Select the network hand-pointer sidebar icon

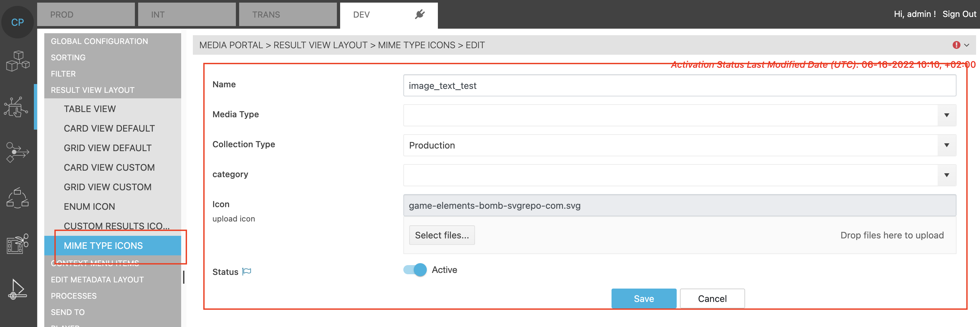tap(16, 107)
